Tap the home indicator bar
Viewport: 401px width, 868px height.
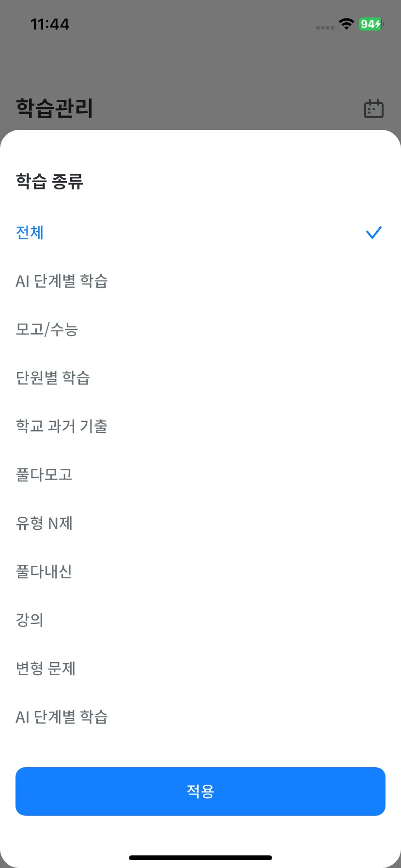pos(200,858)
